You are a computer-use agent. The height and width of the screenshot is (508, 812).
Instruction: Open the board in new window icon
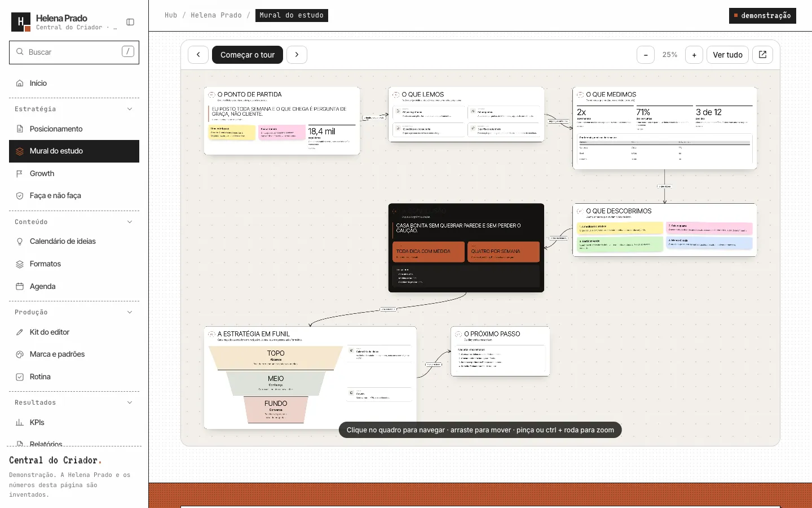762,55
